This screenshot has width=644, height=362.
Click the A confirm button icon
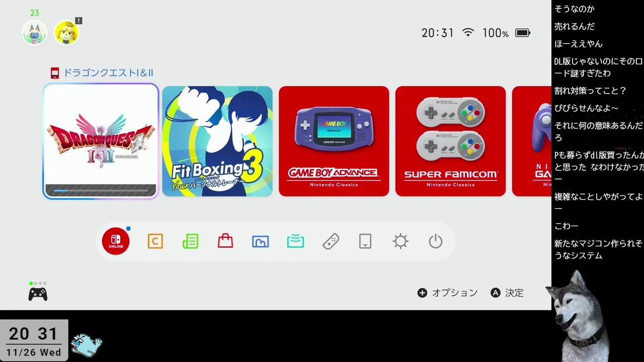pyautogui.click(x=496, y=293)
